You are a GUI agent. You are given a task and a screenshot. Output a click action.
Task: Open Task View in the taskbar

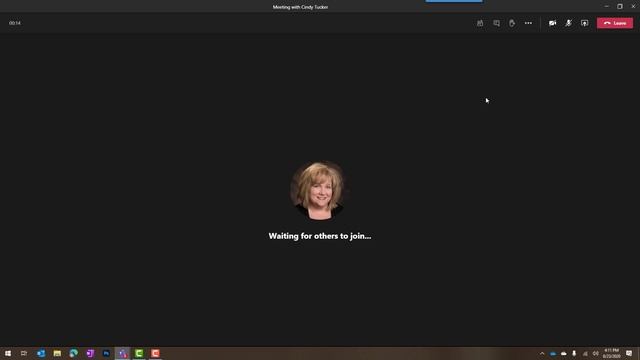24,353
